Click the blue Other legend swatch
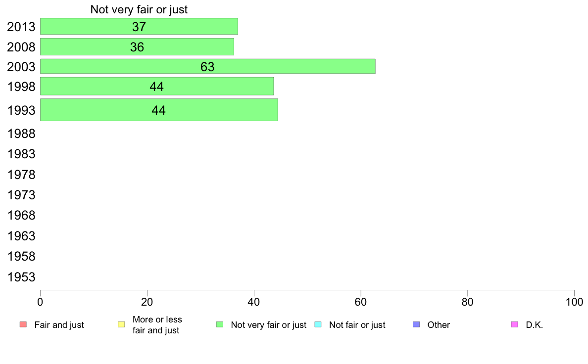This screenshot has width=588, height=364. point(416,324)
